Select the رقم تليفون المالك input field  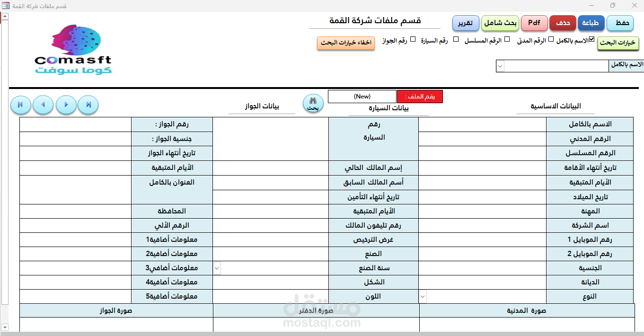[271, 226]
